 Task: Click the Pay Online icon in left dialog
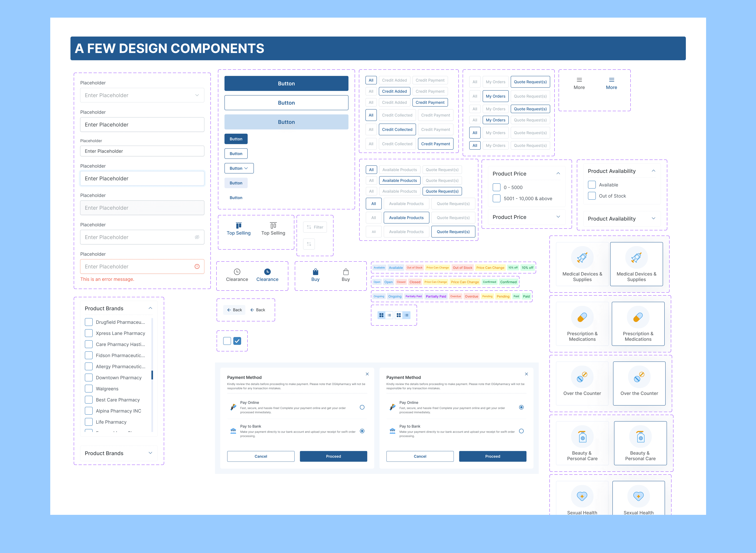coord(233,407)
